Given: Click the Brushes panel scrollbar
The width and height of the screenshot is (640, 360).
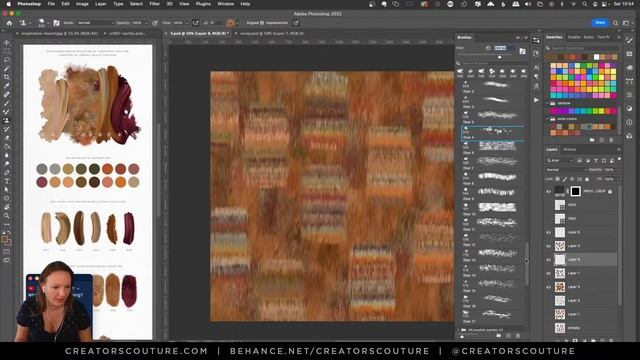Looking at the screenshot, I should 527,264.
